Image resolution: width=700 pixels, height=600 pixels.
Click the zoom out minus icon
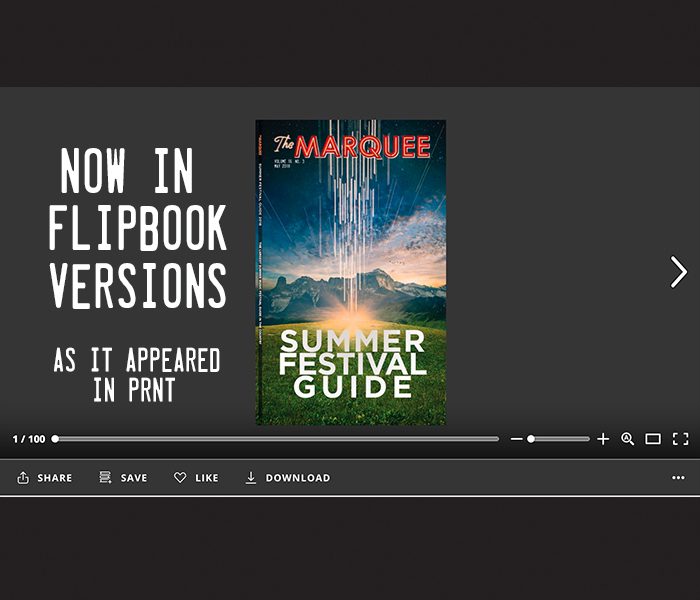[517, 439]
